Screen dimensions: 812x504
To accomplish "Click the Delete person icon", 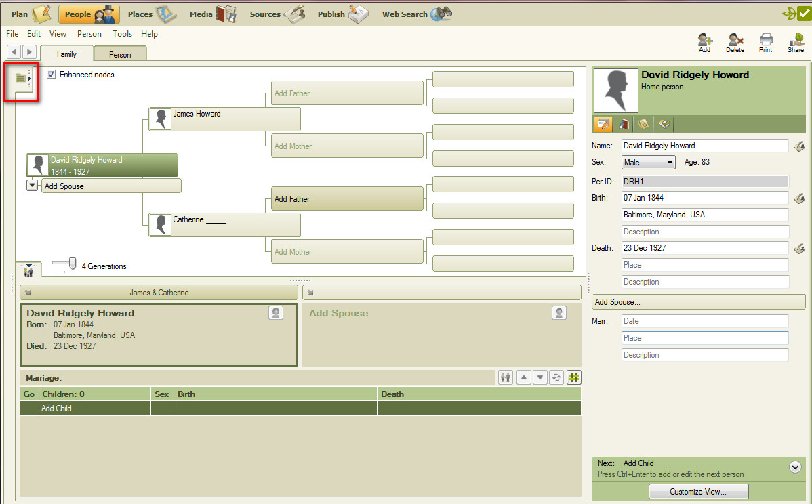I will point(735,42).
